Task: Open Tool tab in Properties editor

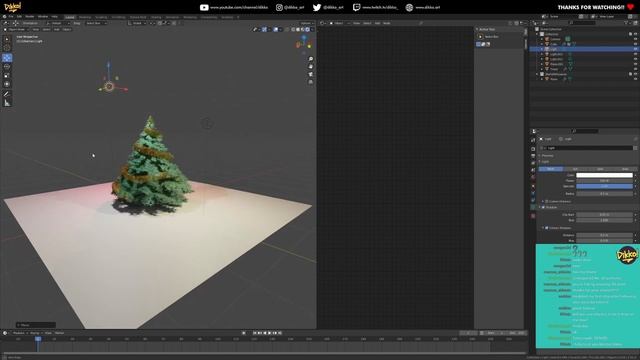Action: click(533, 140)
